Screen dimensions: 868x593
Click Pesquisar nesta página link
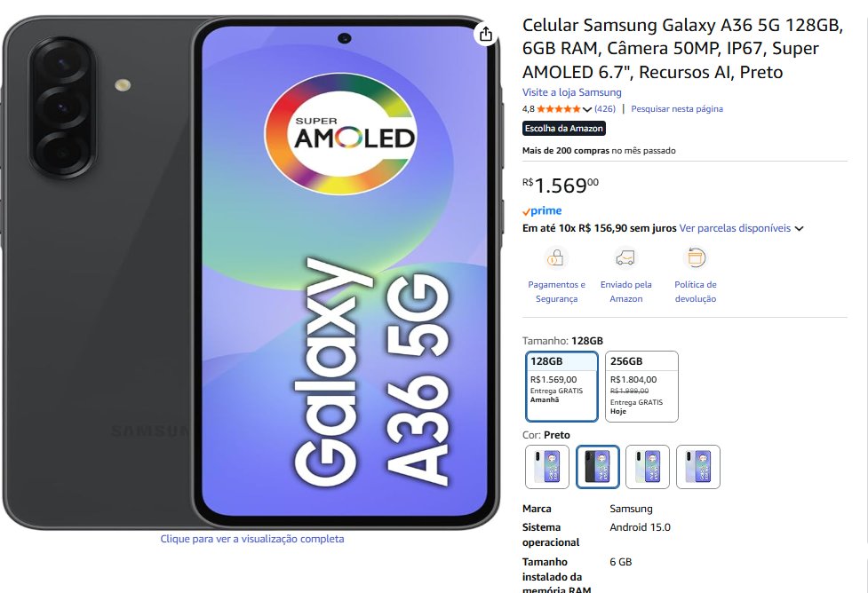click(677, 109)
